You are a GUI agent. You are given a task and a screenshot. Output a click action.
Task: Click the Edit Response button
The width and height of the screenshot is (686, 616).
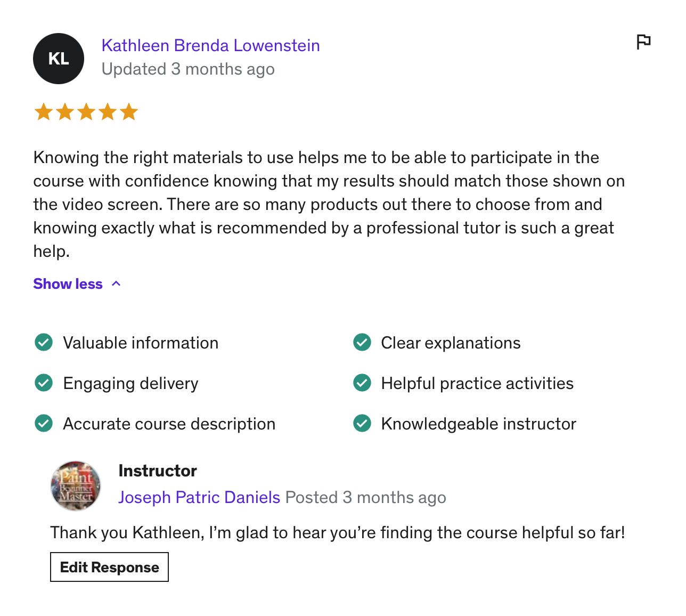tap(109, 567)
